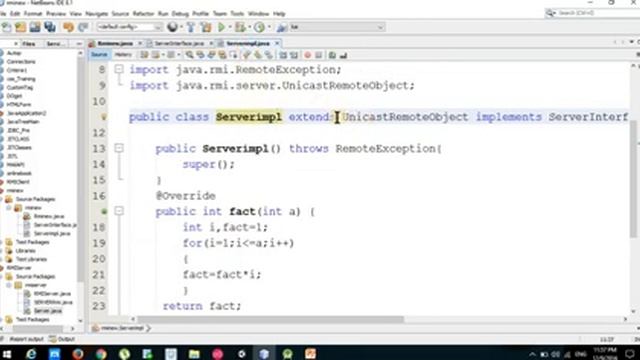Click the New Project toolbar icon
Viewport: 640px width, 360px height.
[20, 27]
